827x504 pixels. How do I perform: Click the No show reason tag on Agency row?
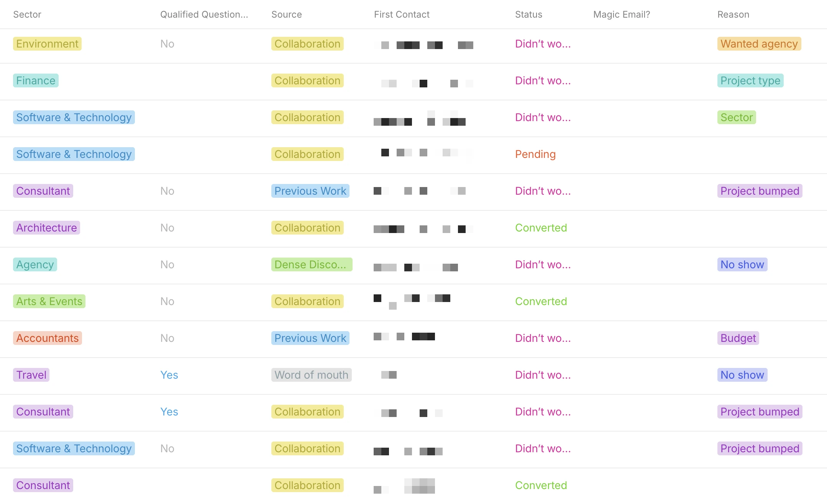pyautogui.click(x=742, y=264)
